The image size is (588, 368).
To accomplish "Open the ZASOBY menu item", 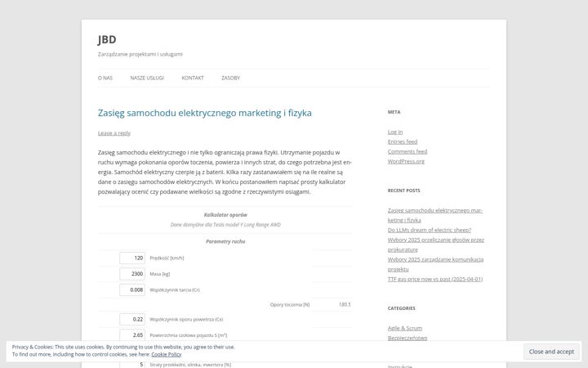I will (230, 79).
